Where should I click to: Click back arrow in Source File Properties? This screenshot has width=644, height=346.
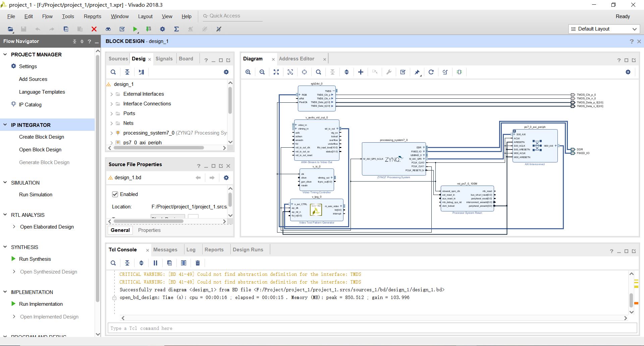pos(198,178)
